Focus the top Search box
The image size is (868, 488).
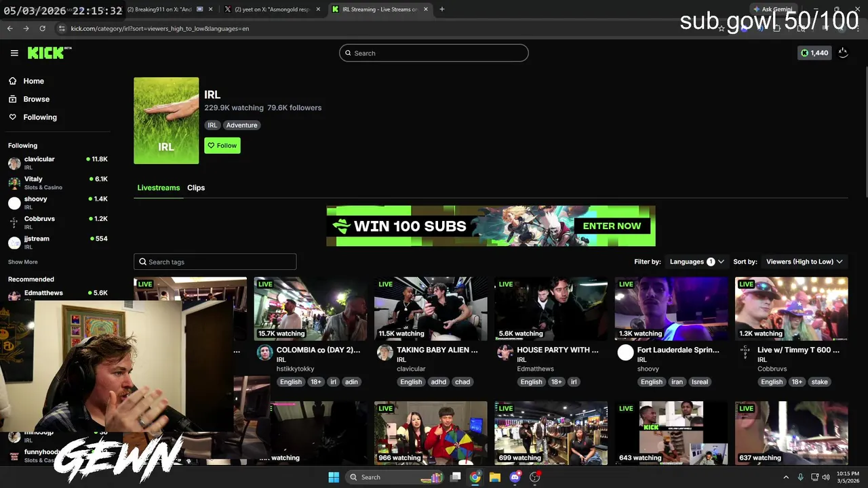coord(434,53)
